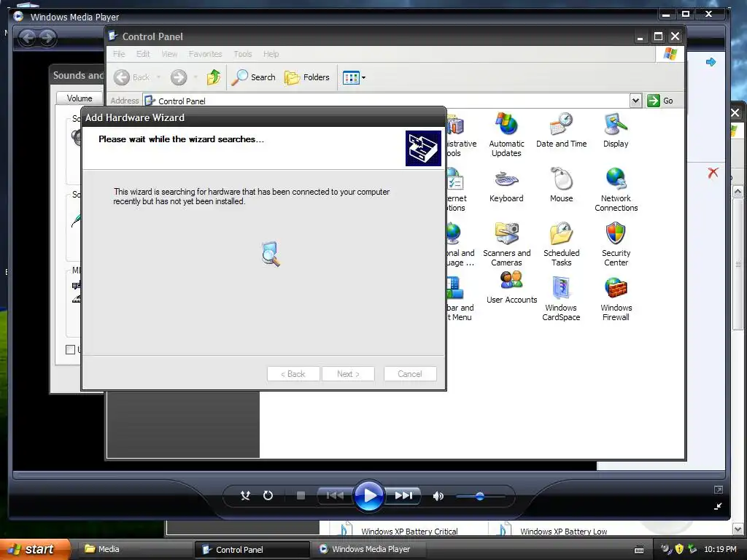Viewport: 747px width, 560px height.
Task: Expand the Address bar dropdown
Action: point(635,101)
